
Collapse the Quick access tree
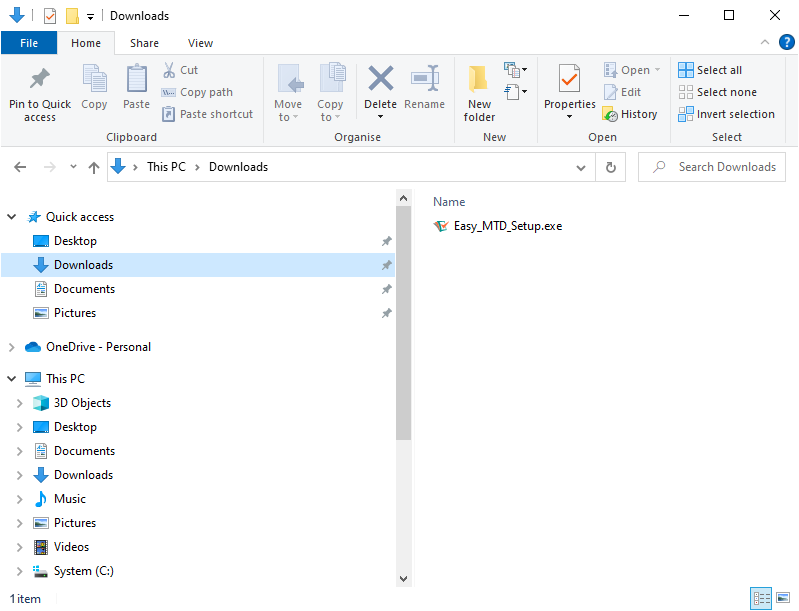click(12, 217)
